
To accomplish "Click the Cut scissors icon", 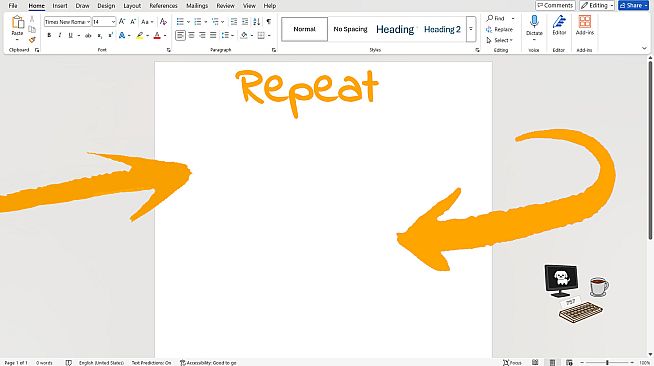I will (32, 19).
